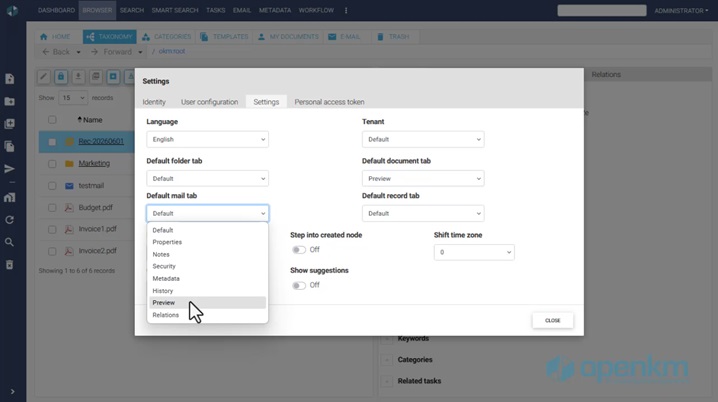Open the Tenant dropdown
Image resolution: width=718 pixels, height=402 pixels.
pos(423,139)
